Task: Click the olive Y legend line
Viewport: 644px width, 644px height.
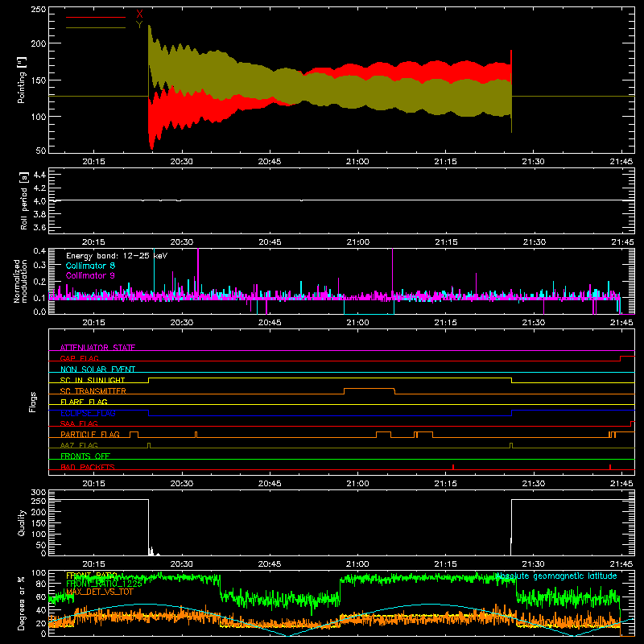Action: coord(96,27)
